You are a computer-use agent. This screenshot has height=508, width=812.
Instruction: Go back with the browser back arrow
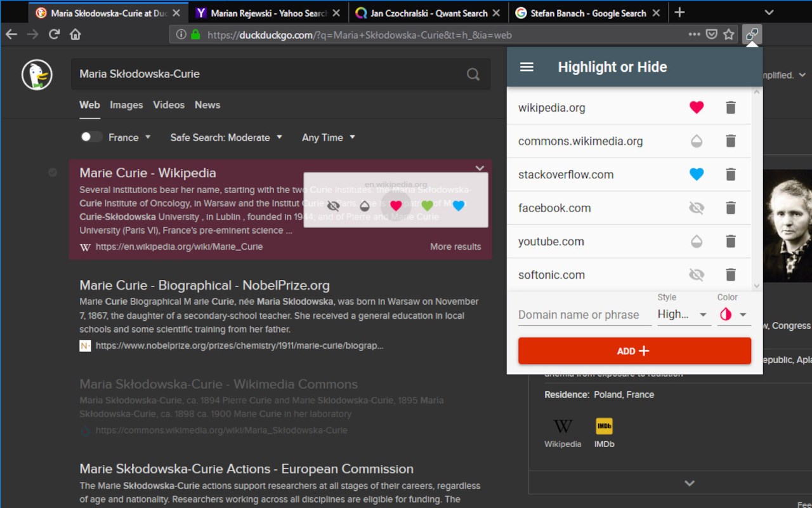[11, 34]
